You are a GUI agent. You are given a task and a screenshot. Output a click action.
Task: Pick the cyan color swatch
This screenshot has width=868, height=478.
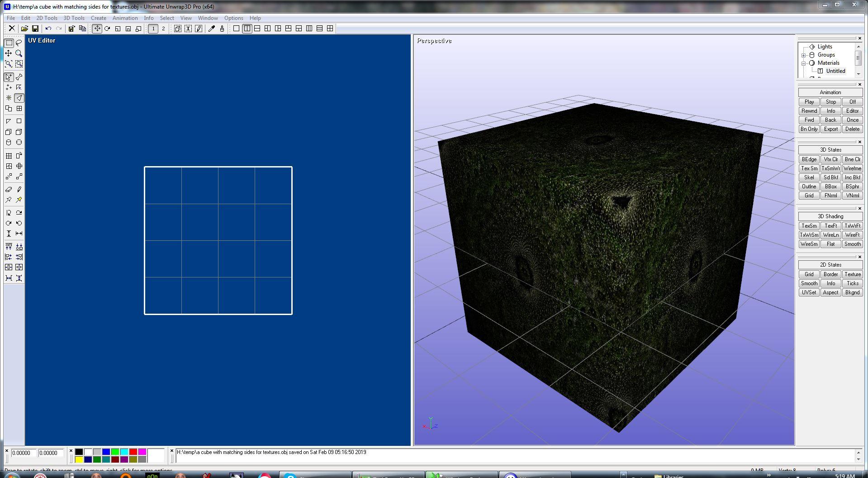click(124, 452)
